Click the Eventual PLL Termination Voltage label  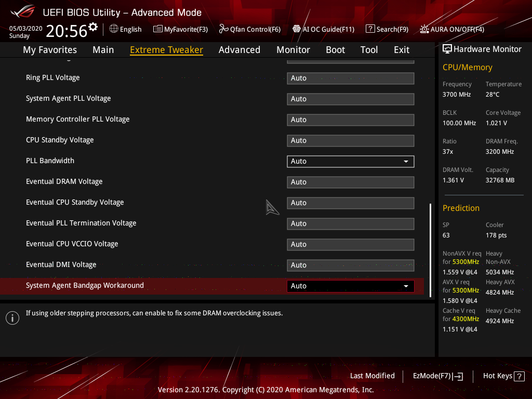[x=81, y=223]
